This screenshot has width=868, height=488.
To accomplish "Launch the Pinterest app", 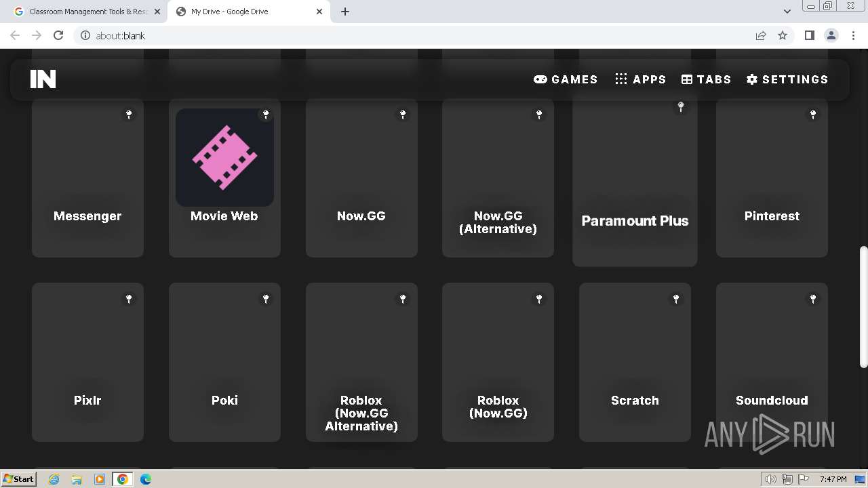I will [x=772, y=178].
